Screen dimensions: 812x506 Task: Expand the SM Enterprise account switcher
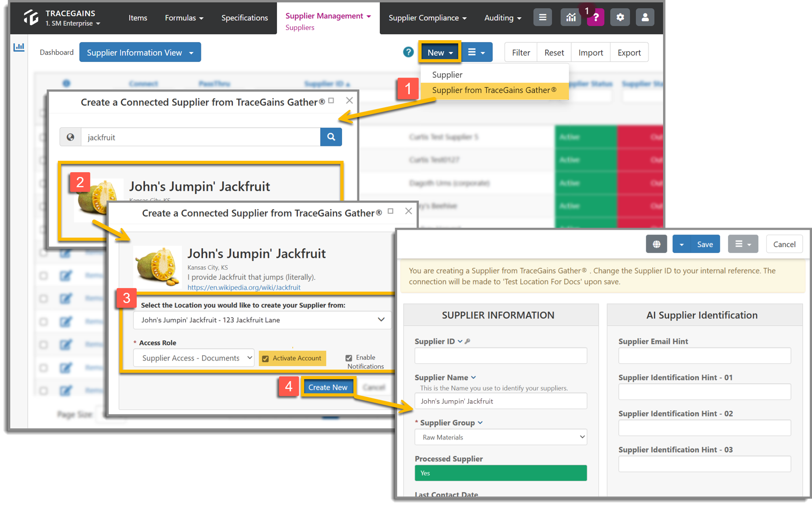pyautogui.click(x=73, y=23)
